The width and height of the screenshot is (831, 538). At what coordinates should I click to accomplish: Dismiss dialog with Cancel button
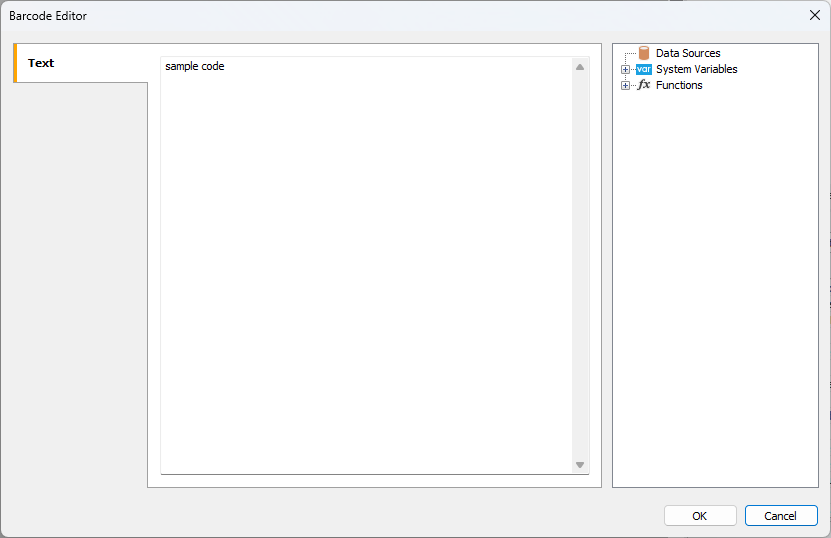tap(781, 516)
